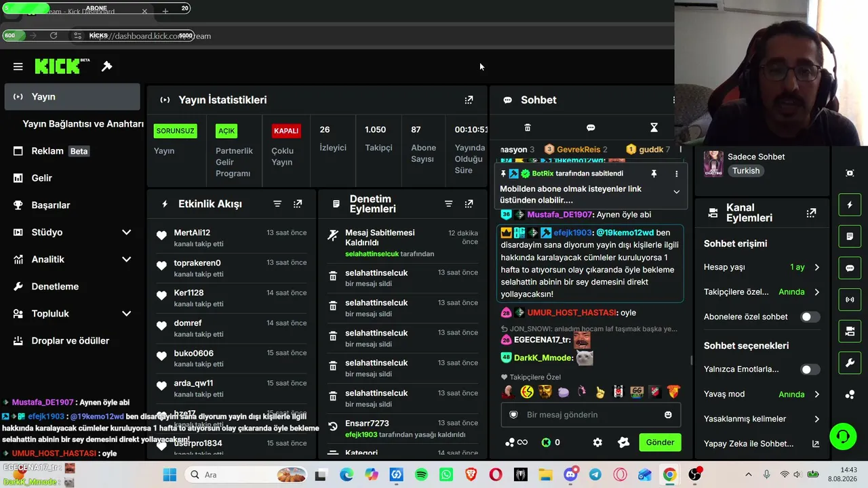The height and width of the screenshot is (488, 868).
Task: Open Sohbet panel three-dot menu
Action: (x=673, y=100)
